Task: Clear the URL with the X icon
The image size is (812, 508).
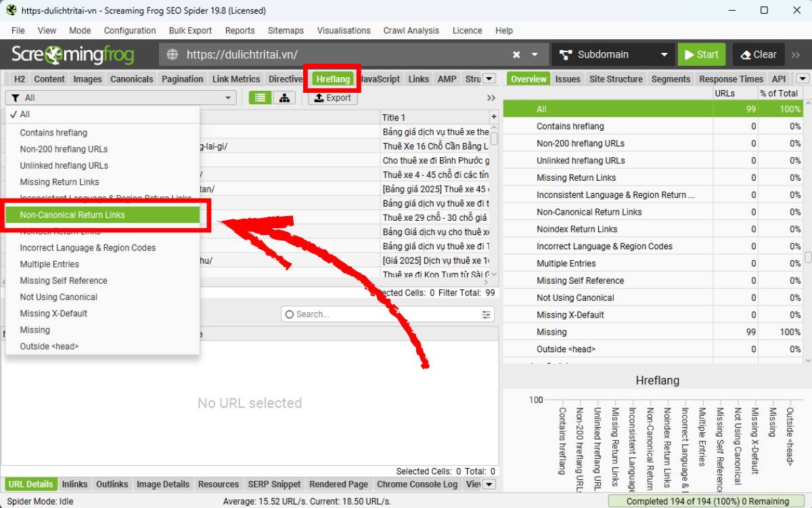Action: pos(516,54)
